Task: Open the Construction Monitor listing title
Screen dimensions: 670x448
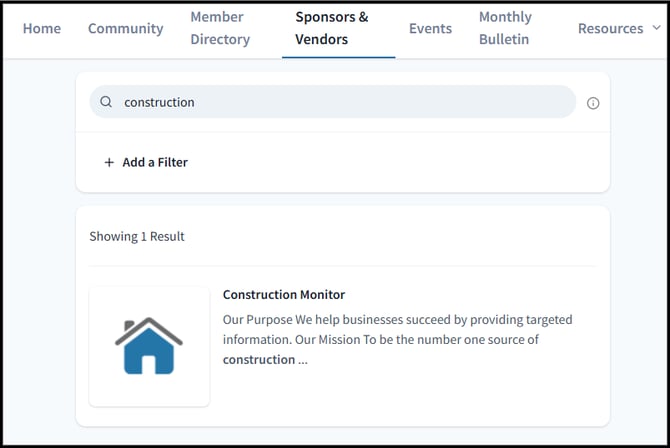Action: coord(284,295)
